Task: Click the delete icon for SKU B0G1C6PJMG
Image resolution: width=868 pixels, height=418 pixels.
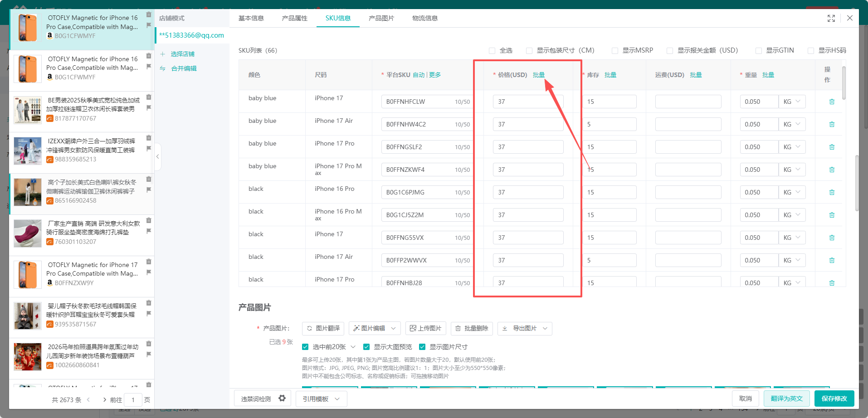Action: point(832,192)
